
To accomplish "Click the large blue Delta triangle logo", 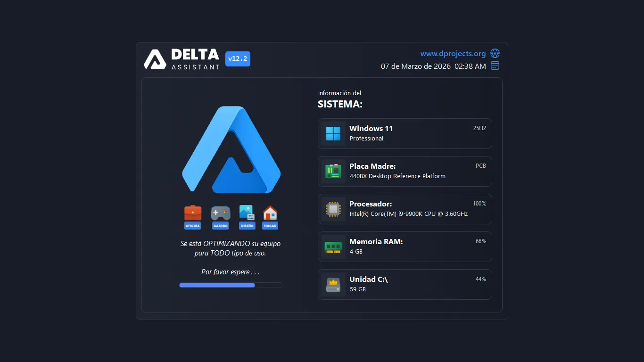I will coord(231,150).
